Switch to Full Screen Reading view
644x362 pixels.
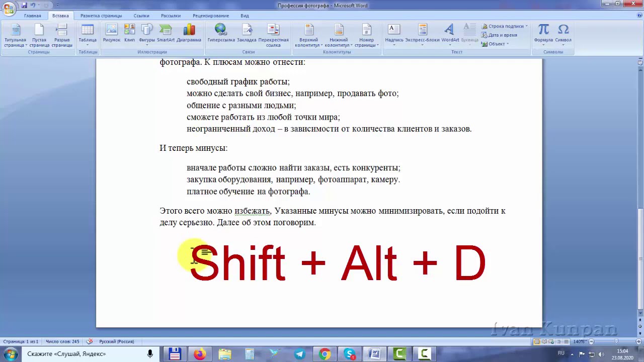[x=544, y=341]
